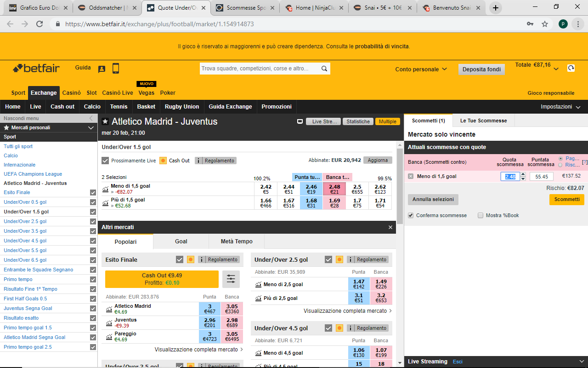
Task: Uncheck Esito Finale in sidebar
Action: (x=93, y=192)
